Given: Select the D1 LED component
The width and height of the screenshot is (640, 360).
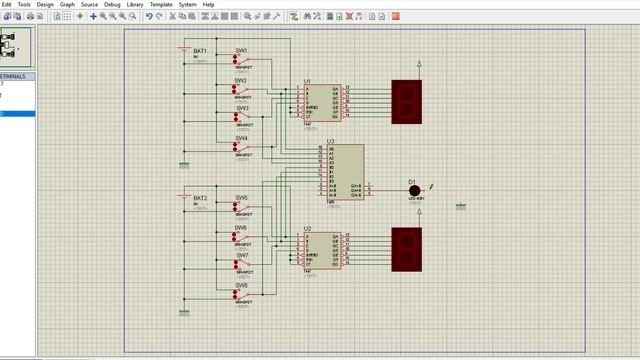Looking at the screenshot, I should pos(414,191).
